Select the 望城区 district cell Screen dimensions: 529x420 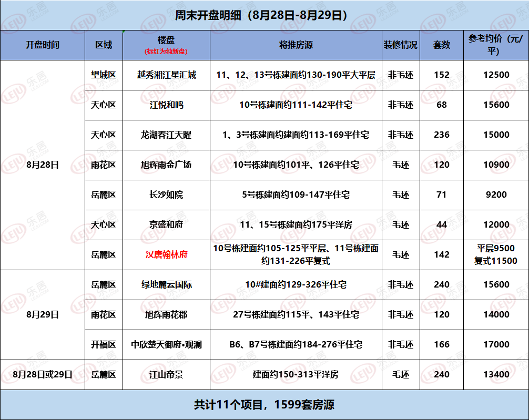coord(104,75)
